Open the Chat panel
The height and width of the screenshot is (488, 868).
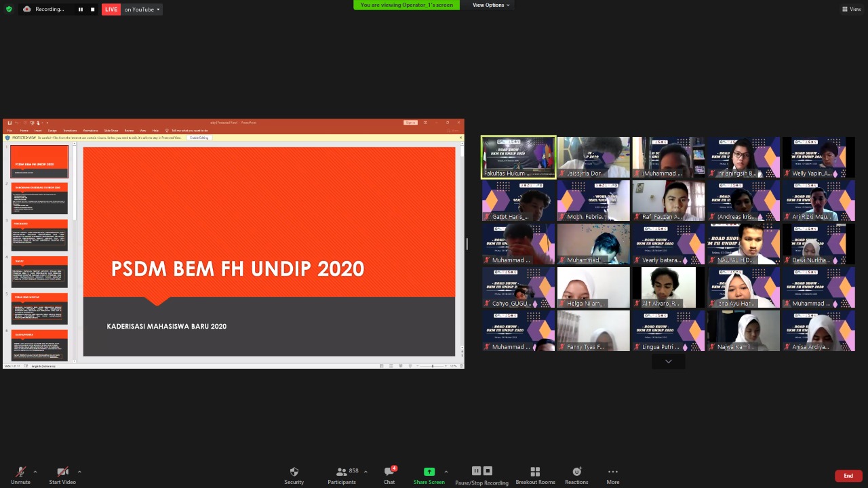point(389,475)
